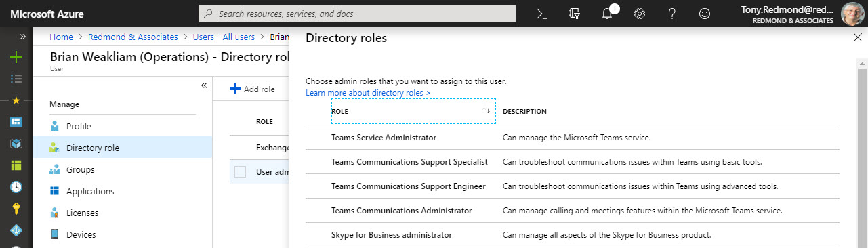Tick the User administrator row checkbox
Viewport: 868px width, 248px height.
[240, 172]
